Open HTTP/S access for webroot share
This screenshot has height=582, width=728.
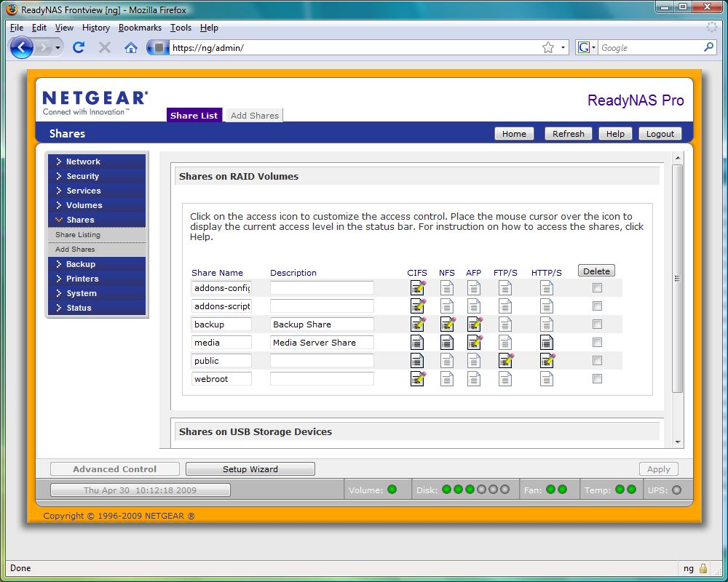coord(547,379)
